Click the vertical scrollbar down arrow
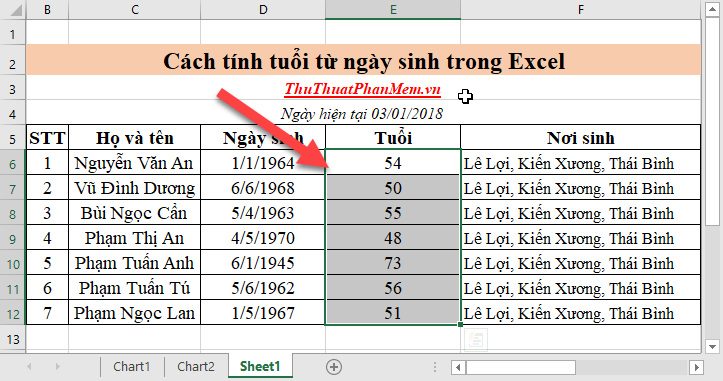Screen dimensions: 723x381 pos(712,346)
